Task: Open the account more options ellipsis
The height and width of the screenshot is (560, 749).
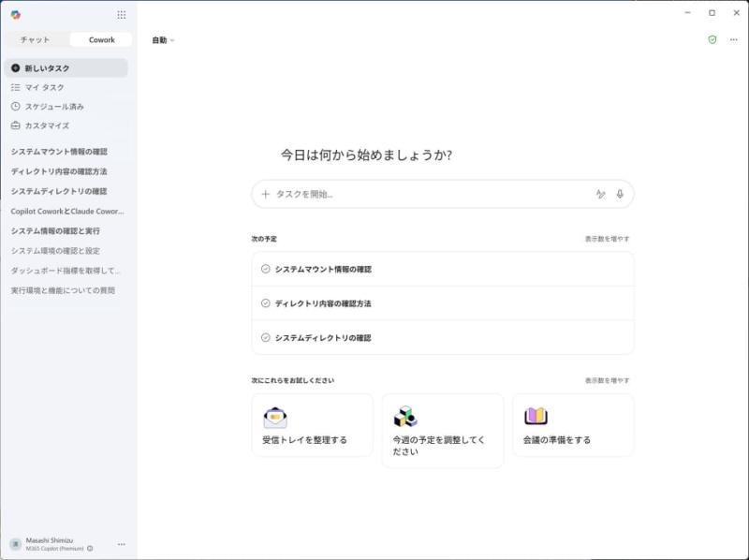Action: [122, 544]
